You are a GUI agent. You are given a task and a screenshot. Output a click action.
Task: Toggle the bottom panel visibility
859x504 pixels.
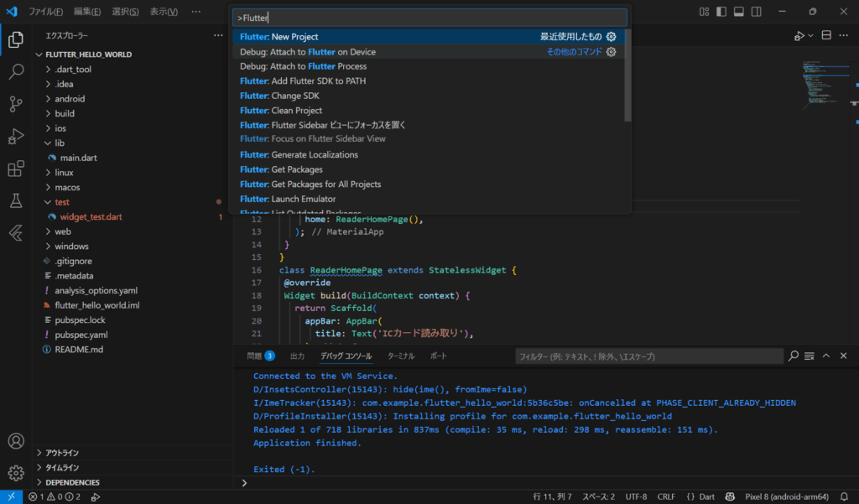point(739,12)
